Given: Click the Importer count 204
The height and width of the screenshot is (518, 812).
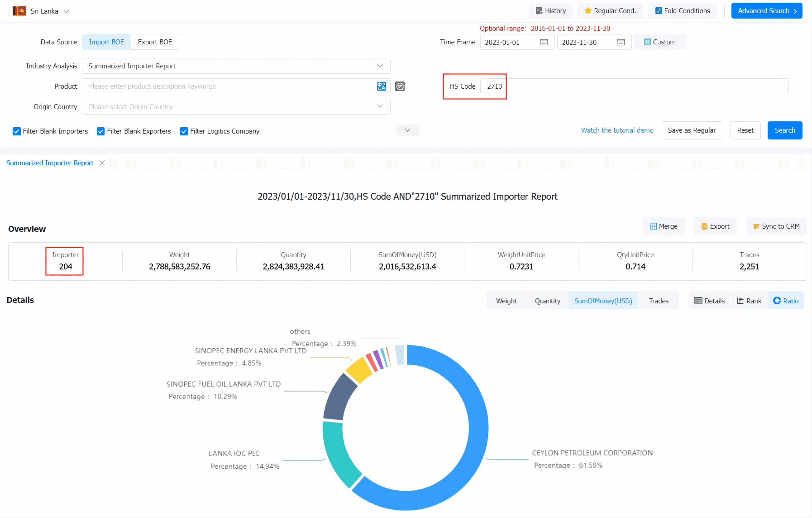Looking at the screenshot, I should [x=66, y=267].
